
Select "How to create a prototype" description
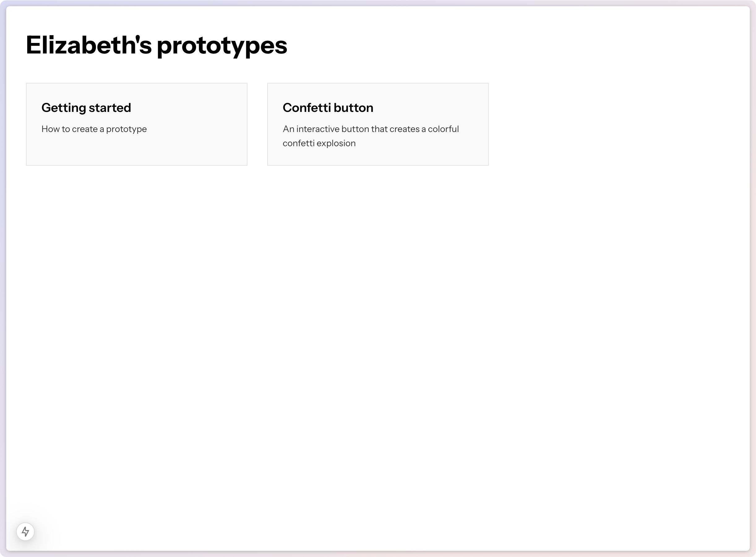(x=94, y=129)
